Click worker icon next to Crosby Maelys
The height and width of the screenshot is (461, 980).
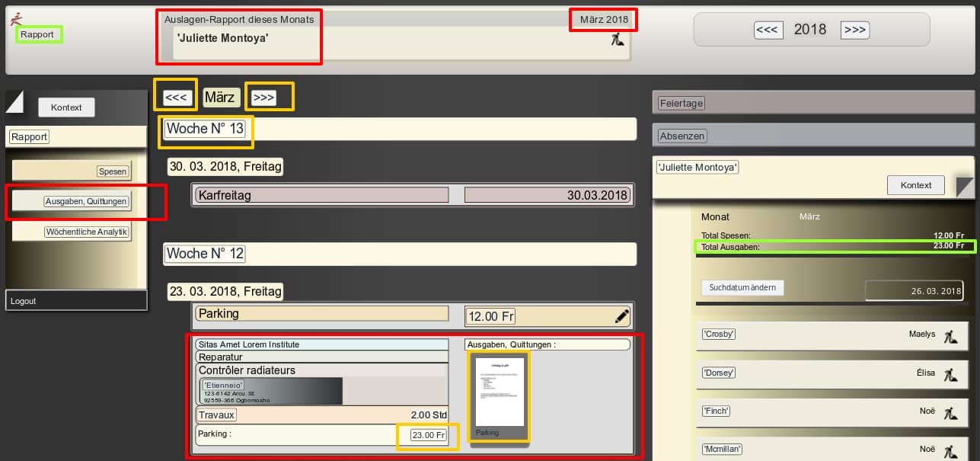[x=950, y=335]
